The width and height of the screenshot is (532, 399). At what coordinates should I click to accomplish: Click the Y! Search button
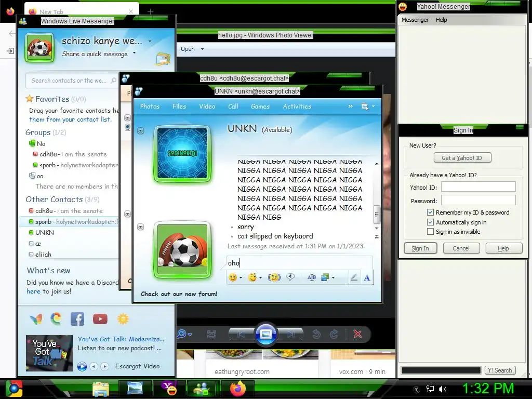pyautogui.click(x=500, y=370)
